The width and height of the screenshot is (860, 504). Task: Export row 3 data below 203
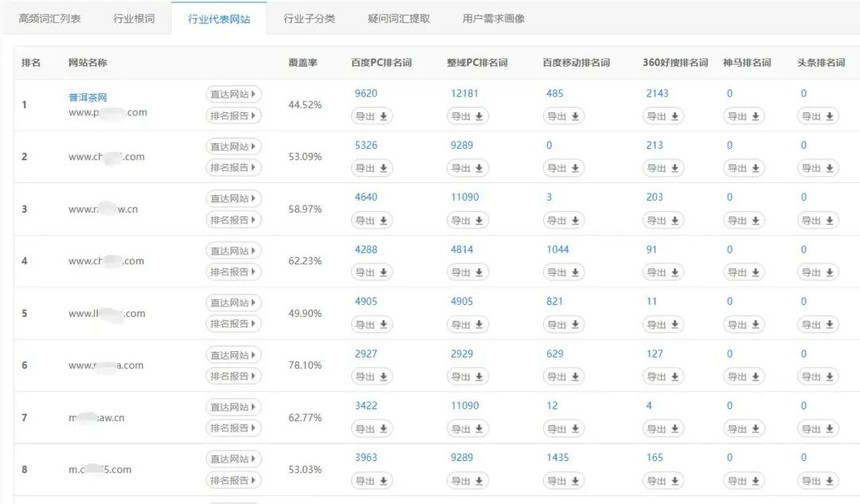663,220
